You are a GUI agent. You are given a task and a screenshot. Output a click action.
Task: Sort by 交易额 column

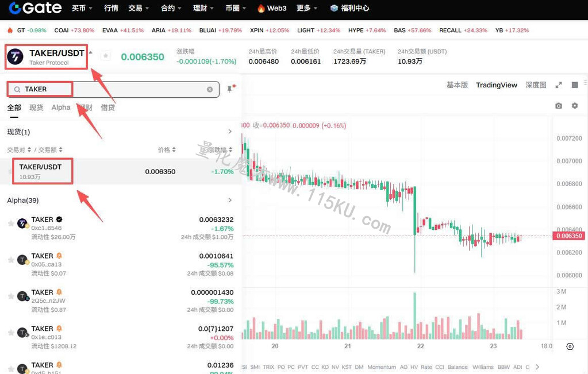point(50,150)
